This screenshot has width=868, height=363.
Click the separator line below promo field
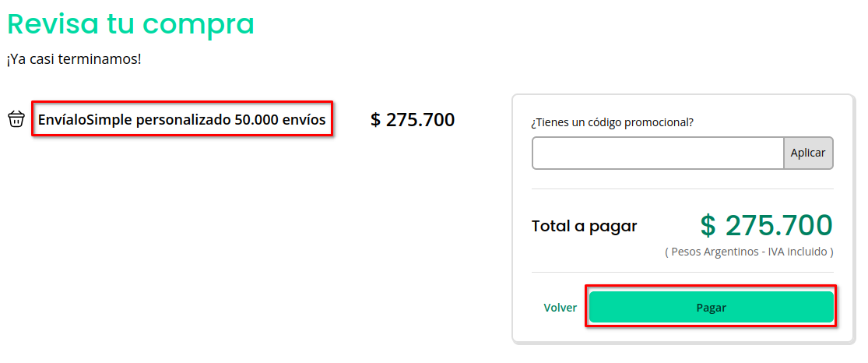[682, 189]
